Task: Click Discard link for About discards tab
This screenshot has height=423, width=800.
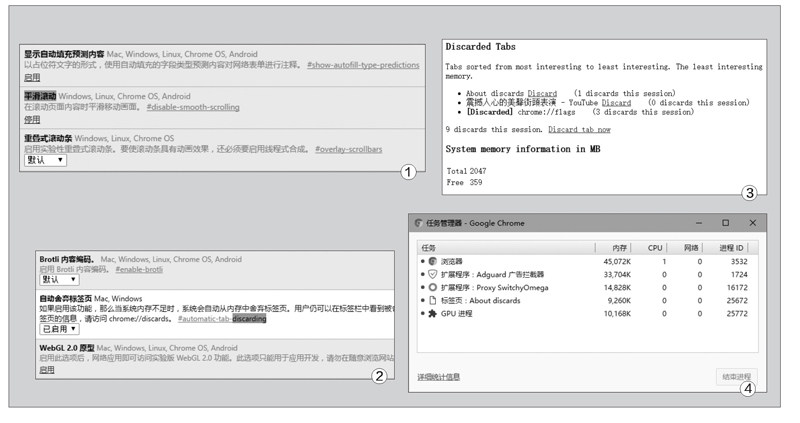Action: [x=542, y=93]
